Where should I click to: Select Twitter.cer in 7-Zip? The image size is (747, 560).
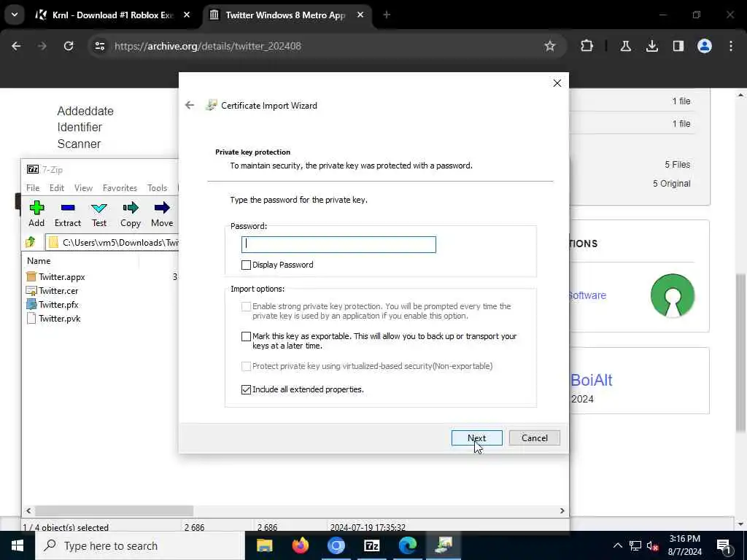[x=58, y=290]
